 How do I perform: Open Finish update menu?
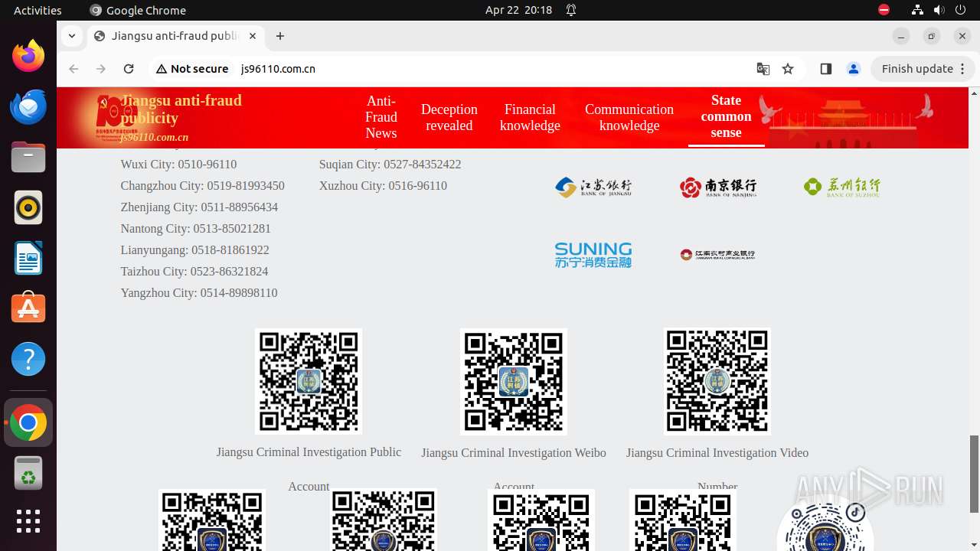tap(923, 69)
